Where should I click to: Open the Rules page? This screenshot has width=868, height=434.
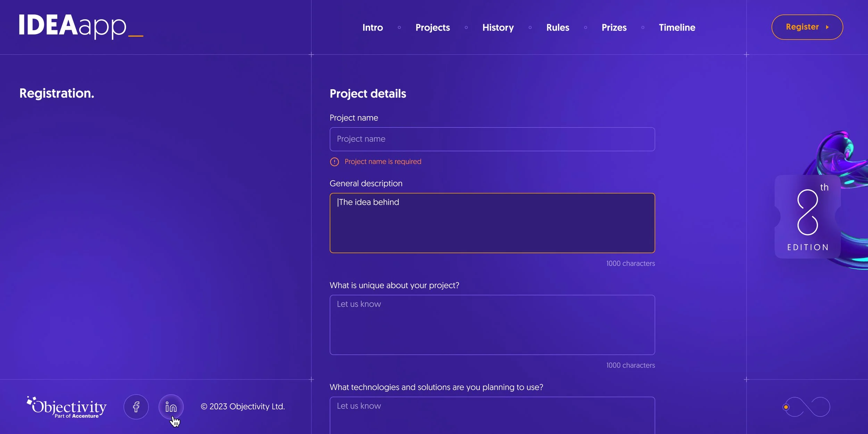(x=557, y=27)
